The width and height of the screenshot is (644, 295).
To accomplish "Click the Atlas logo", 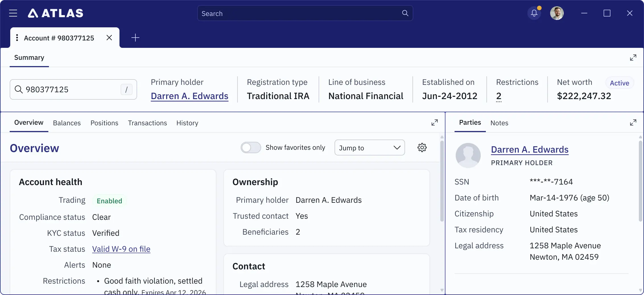I will coord(55,13).
